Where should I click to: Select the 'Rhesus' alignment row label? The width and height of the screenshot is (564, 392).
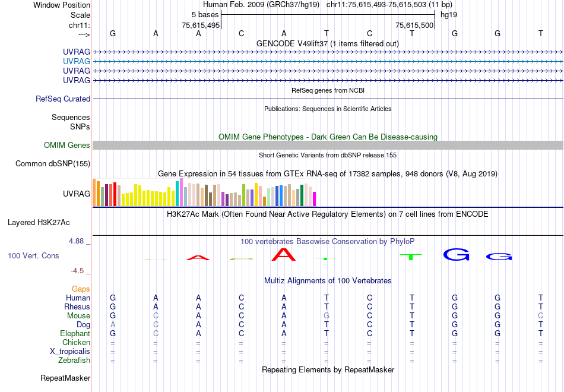click(77, 306)
